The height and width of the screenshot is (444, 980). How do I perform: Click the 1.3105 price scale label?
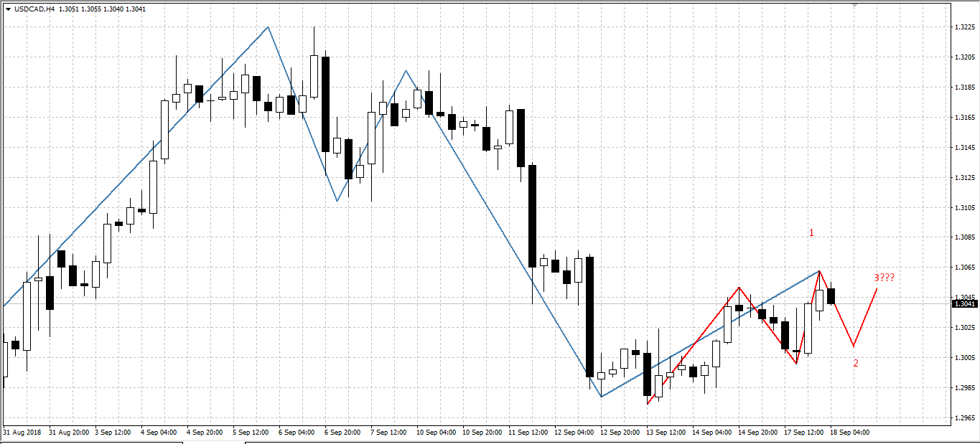pyautogui.click(x=964, y=208)
